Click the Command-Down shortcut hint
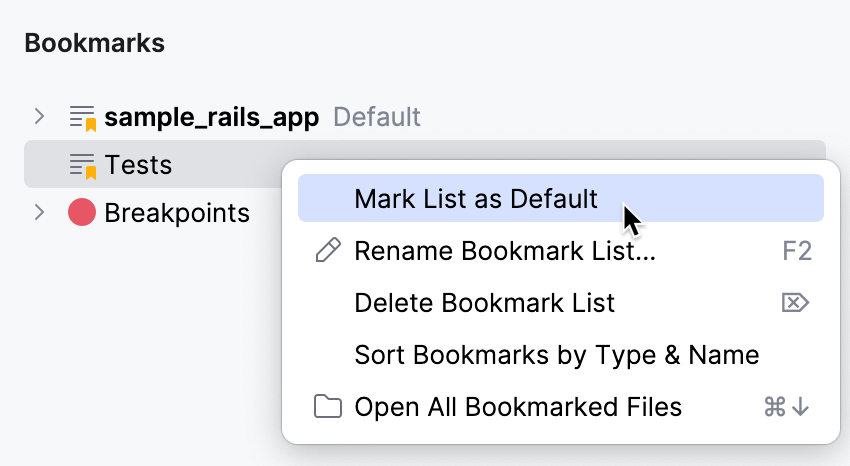 pos(786,407)
